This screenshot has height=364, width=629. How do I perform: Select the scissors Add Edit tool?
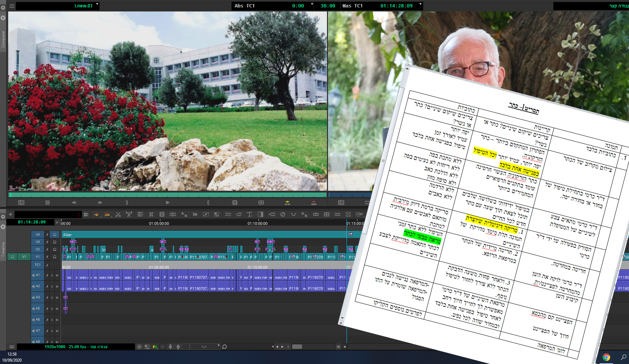pos(118,214)
